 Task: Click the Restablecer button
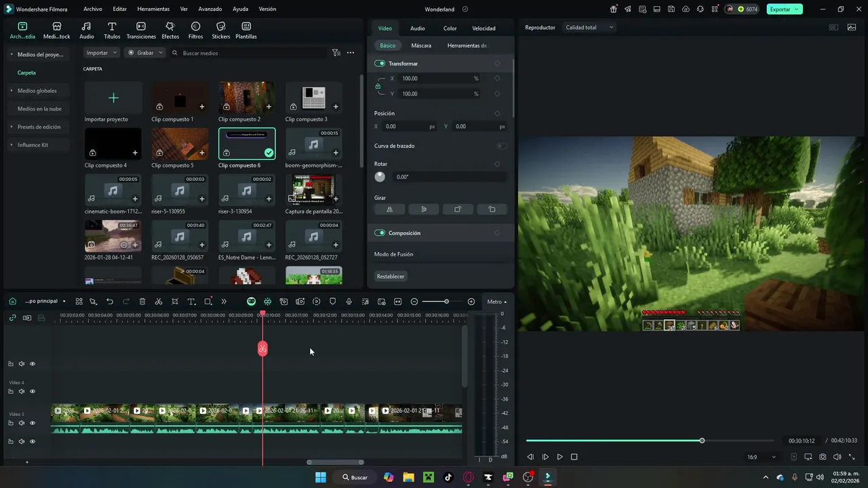[391, 277]
